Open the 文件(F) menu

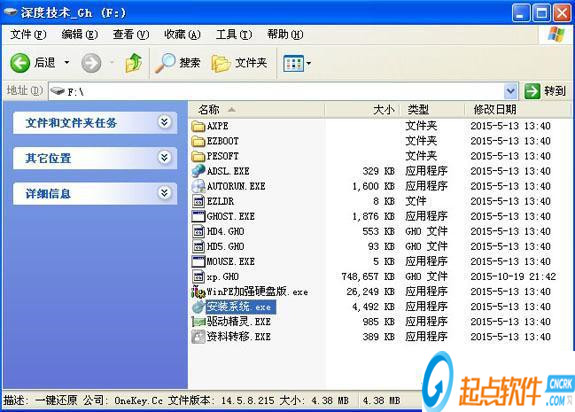[x=28, y=34]
